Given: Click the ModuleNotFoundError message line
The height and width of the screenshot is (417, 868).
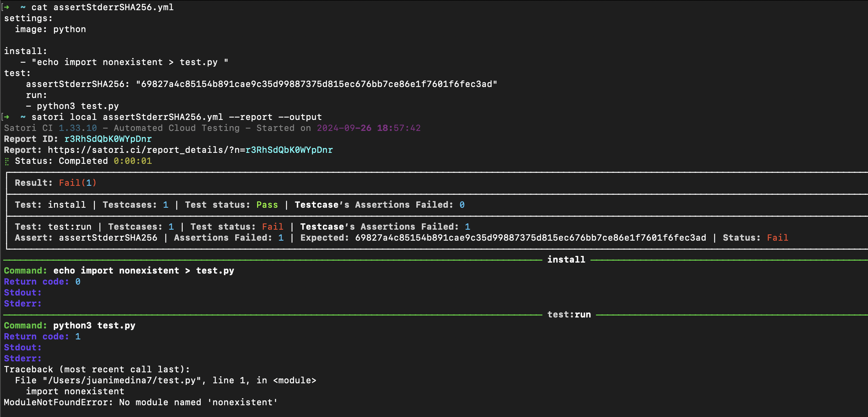Looking at the screenshot, I should (x=141, y=402).
